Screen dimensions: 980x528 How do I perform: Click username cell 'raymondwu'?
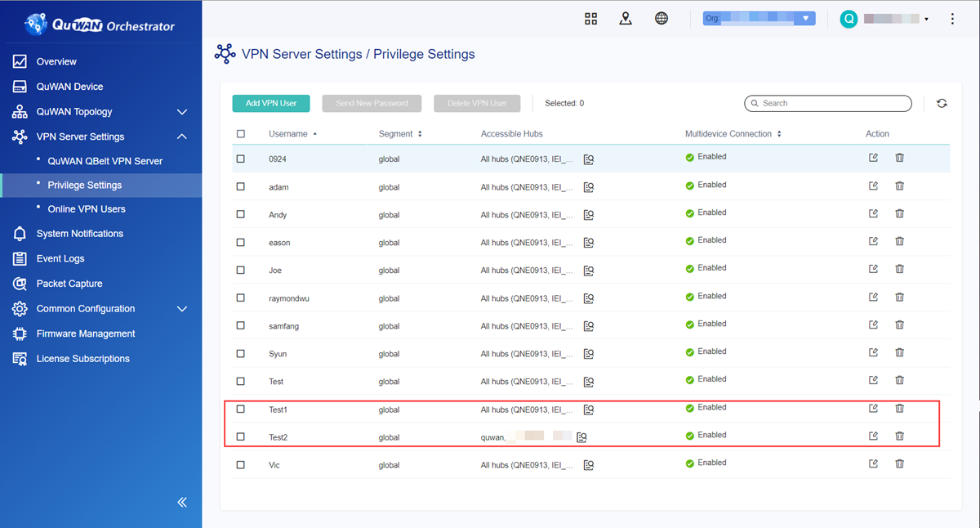(x=289, y=298)
